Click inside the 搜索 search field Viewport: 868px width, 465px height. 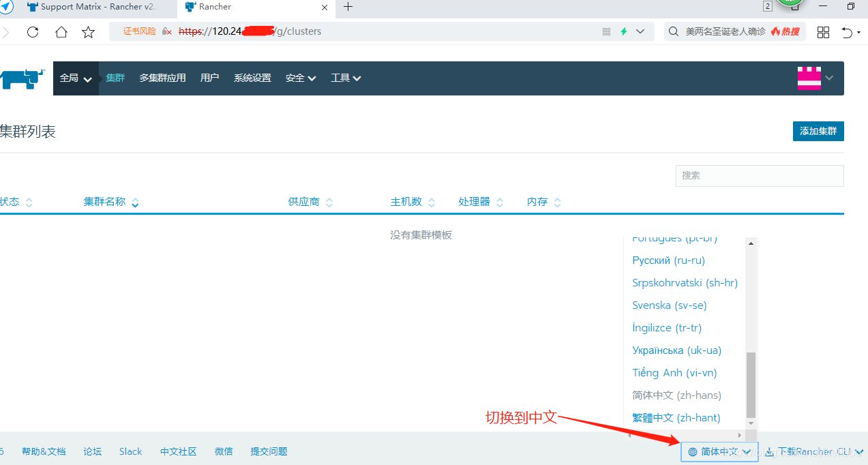coord(759,175)
